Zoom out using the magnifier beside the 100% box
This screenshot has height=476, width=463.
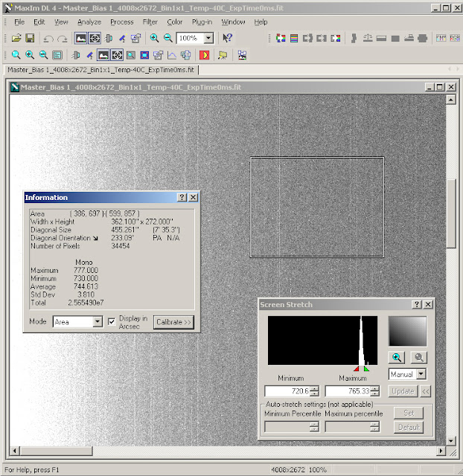pos(168,38)
